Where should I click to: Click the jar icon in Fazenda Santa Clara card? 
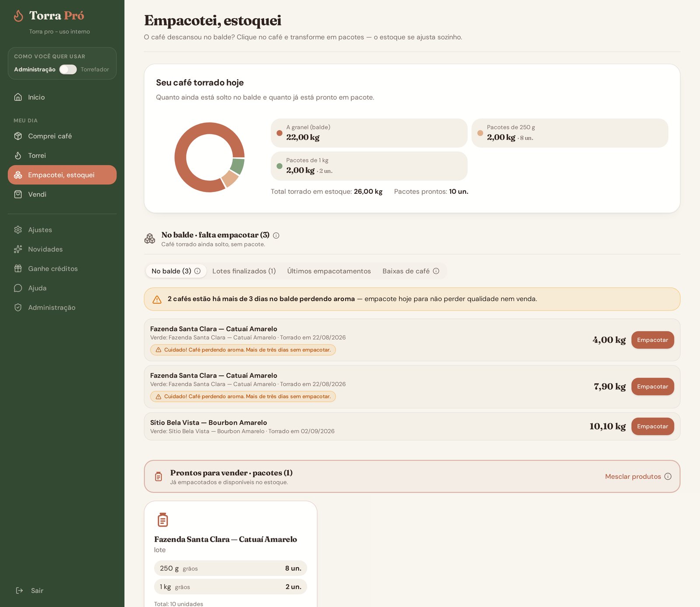(163, 520)
